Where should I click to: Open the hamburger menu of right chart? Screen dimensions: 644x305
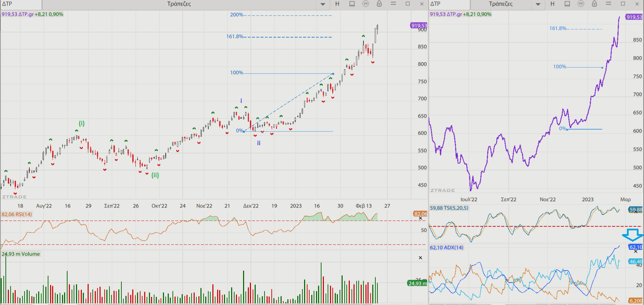[x=609, y=4]
